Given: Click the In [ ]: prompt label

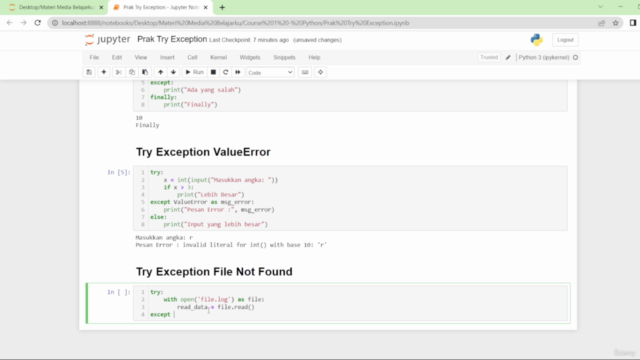Looking at the screenshot, I should tap(119, 292).
